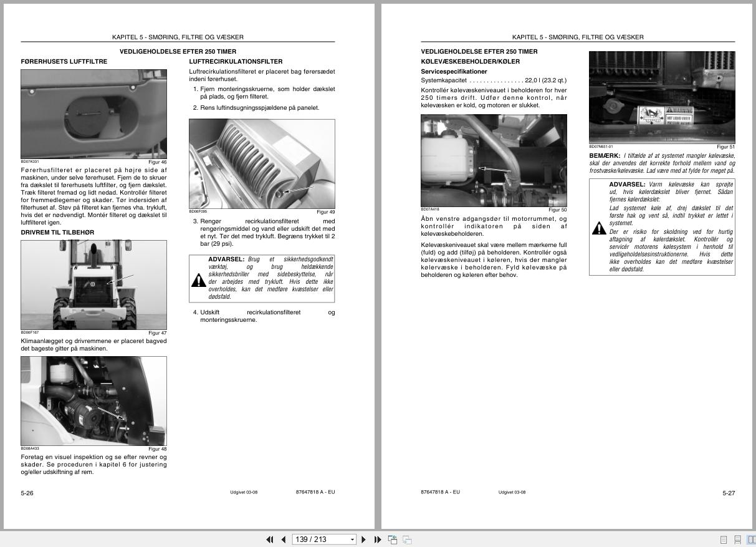Select the continuous scrolling page layout
The image size is (756, 547).
point(738,539)
